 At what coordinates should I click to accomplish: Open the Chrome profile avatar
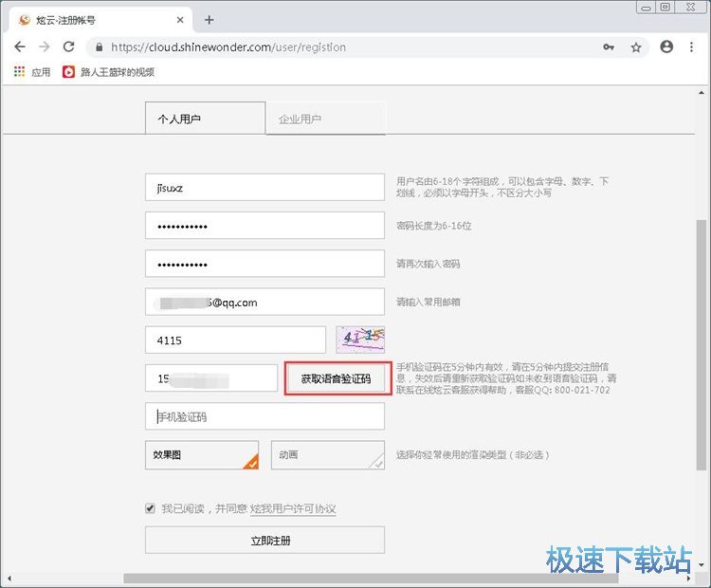coord(666,46)
